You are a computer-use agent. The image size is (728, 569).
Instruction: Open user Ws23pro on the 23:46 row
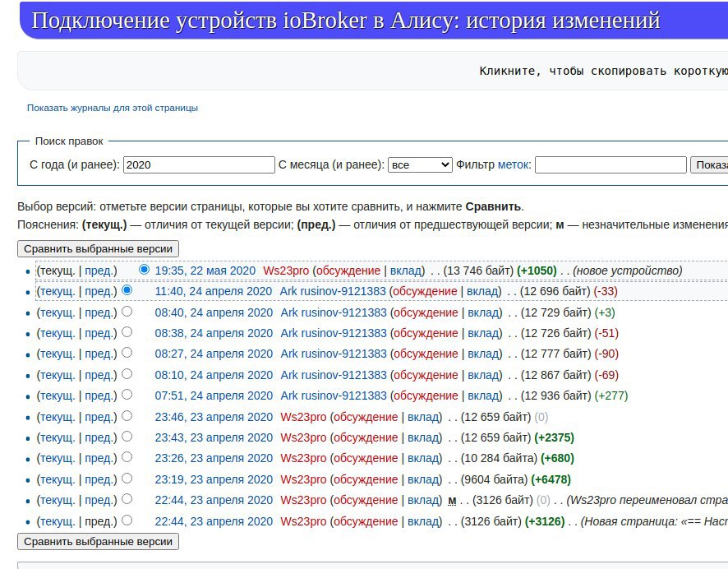(x=303, y=417)
